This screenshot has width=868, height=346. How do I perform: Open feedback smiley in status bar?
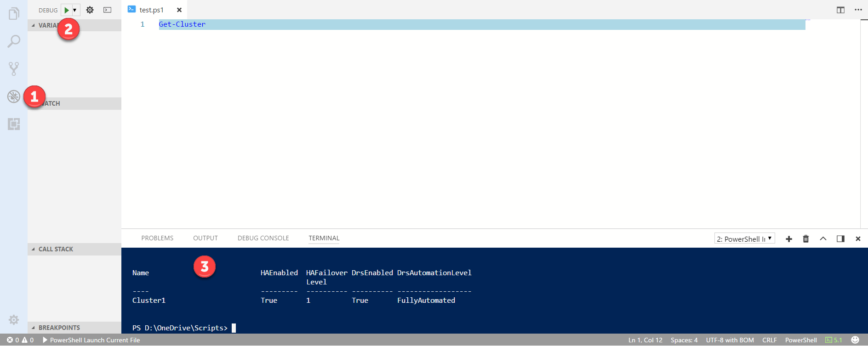point(855,340)
